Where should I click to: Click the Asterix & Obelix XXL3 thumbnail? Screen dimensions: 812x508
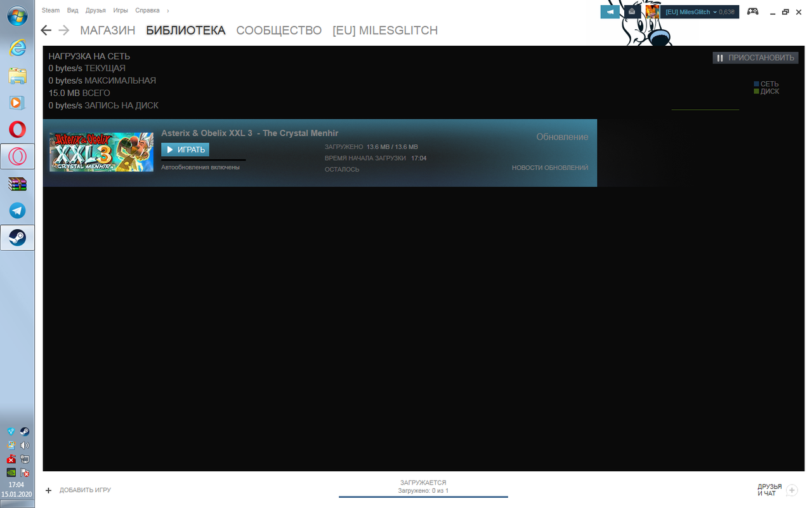pos(101,152)
